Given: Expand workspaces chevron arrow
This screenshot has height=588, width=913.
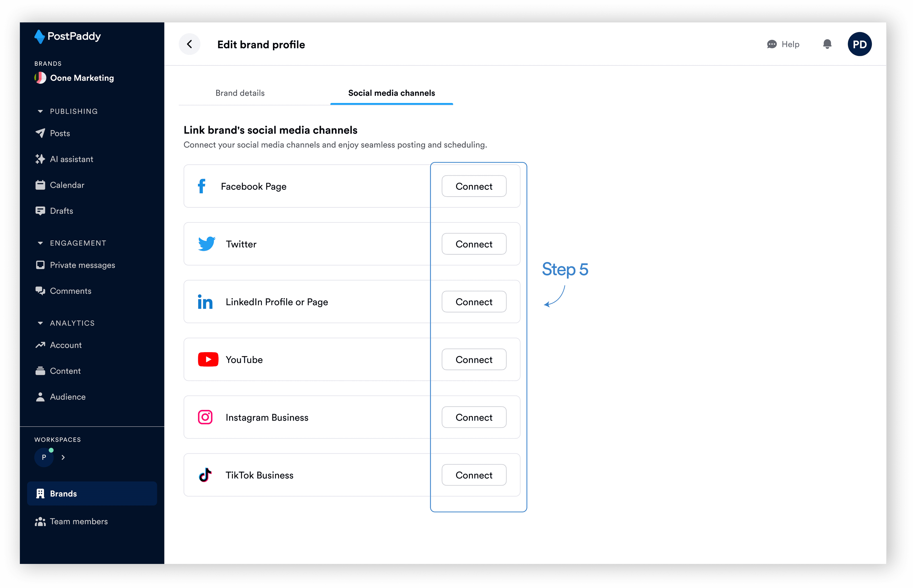Looking at the screenshot, I should point(63,457).
